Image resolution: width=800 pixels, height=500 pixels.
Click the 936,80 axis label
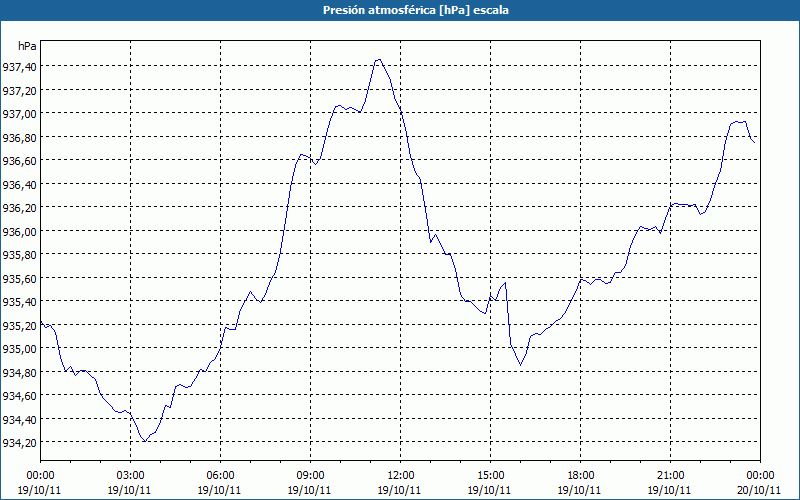19,137
